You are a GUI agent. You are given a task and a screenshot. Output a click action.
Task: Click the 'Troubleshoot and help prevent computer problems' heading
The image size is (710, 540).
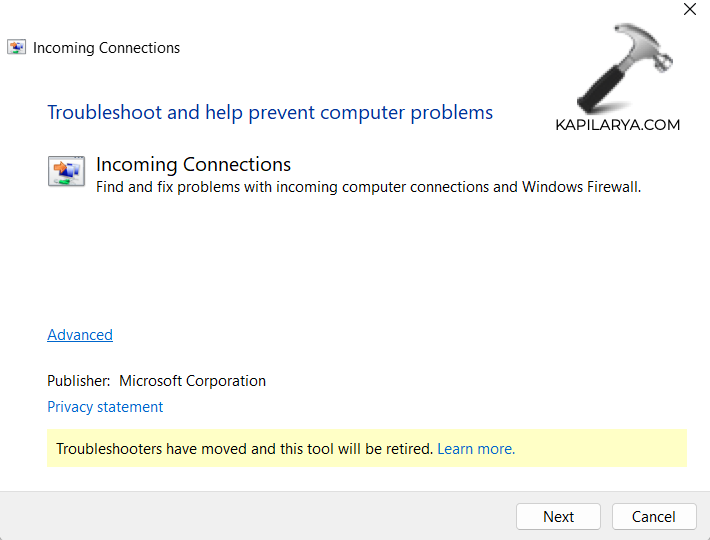pos(270,112)
